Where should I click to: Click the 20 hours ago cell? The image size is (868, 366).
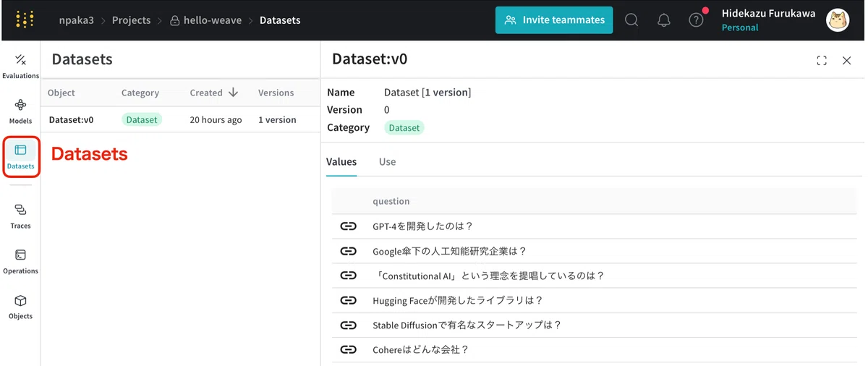pyautogui.click(x=216, y=120)
